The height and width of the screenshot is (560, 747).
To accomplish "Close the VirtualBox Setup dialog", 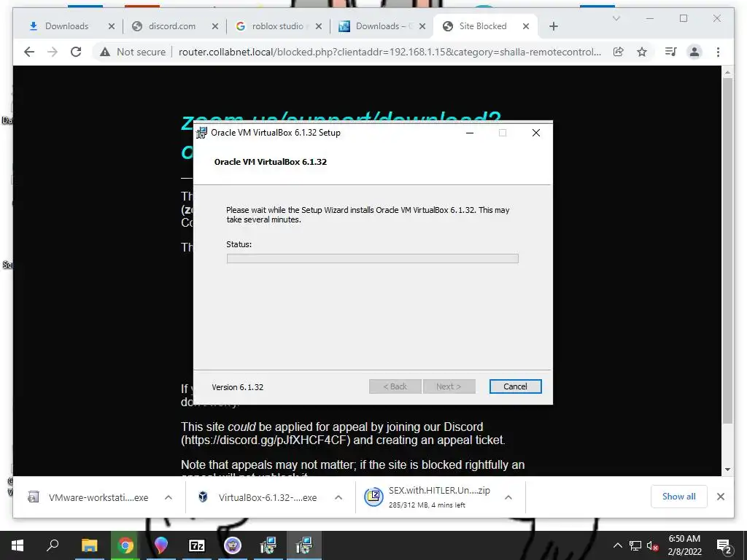I will pyautogui.click(x=536, y=133).
